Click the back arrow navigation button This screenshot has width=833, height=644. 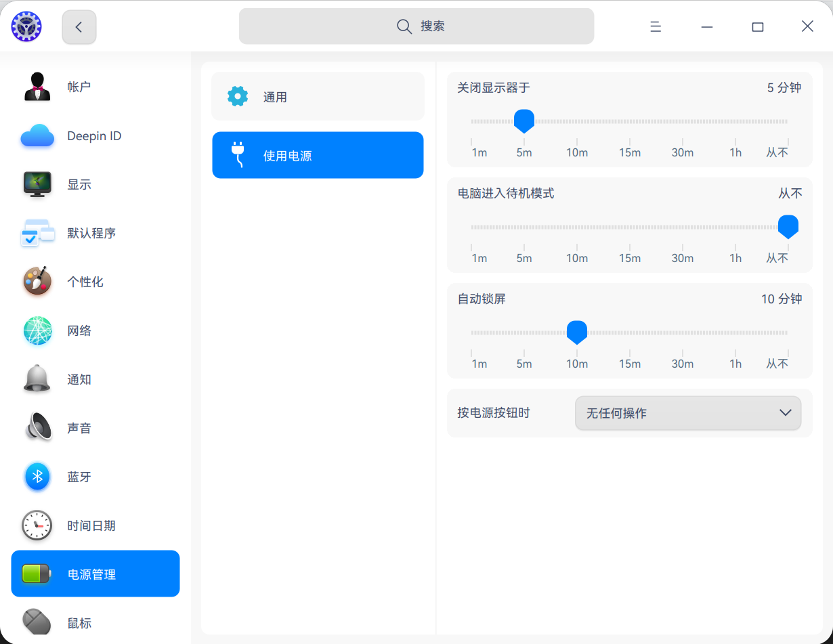coord(79,26)
